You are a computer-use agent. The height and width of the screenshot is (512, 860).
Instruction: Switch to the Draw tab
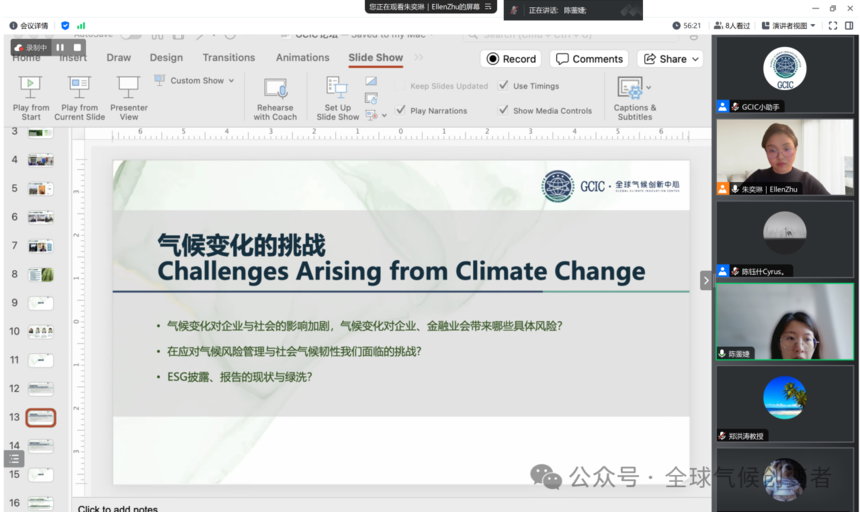click(x=118, y=58)
